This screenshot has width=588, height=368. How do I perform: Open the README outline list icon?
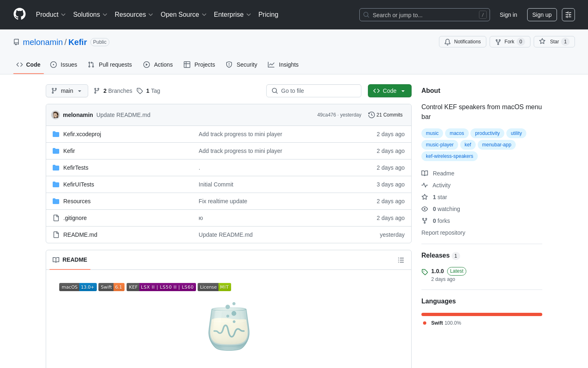tap(401, 260)
